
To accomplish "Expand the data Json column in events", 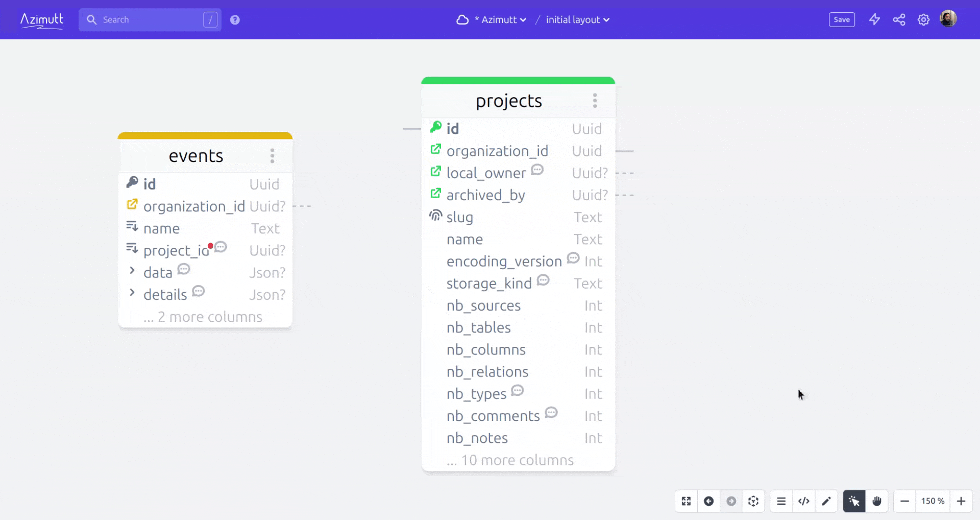I will (132, 271).
